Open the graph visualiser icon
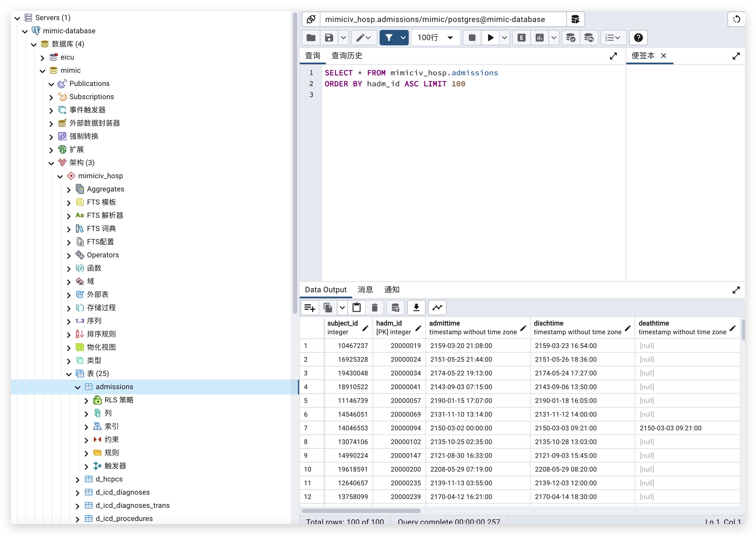 (x=437, y=308)
